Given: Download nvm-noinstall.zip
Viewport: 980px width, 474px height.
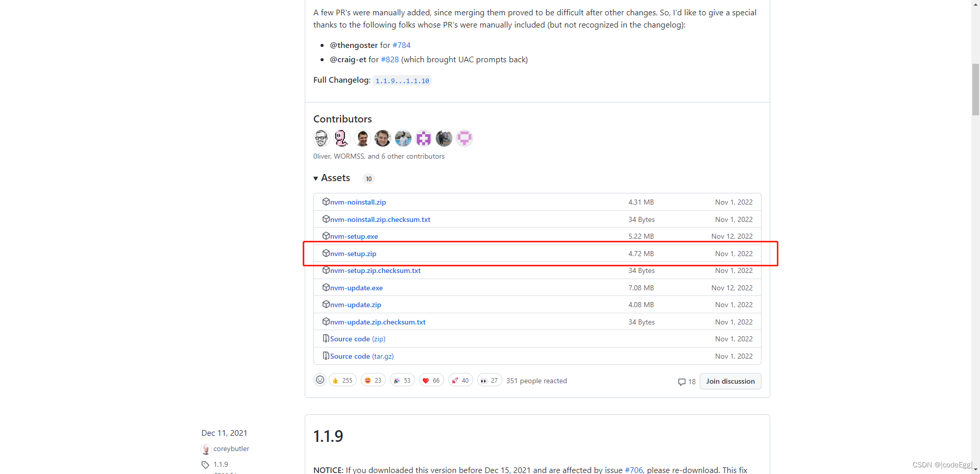Looking at the screenshot, I should (358, 202).
